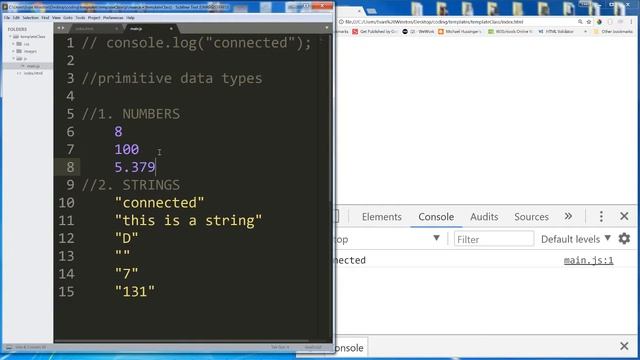
Task: Open the console context dropdown arrow
Action: pos(436,238)
